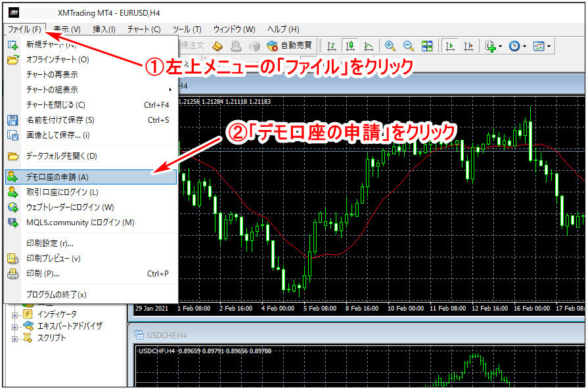Click the folder icon beside データフォルダを開く
Viewport: 588px width, 390px height.
pyautogui.click(x=12, y=156)
